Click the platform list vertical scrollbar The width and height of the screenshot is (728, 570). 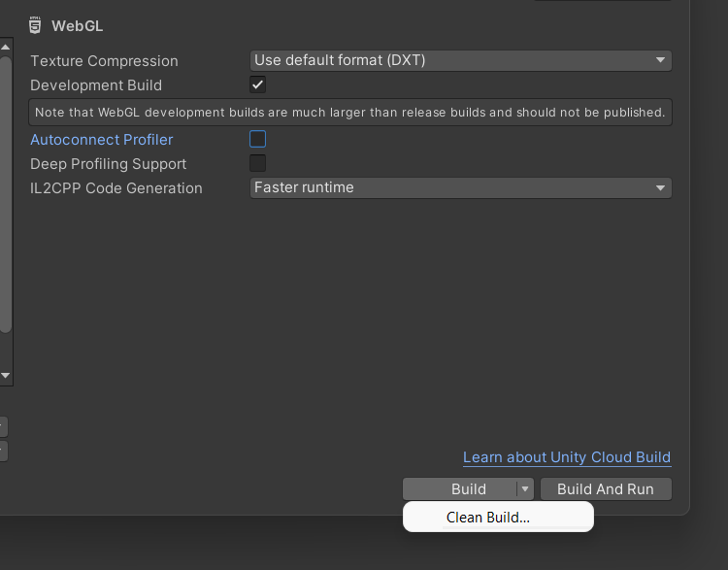[x=5, y=194]
